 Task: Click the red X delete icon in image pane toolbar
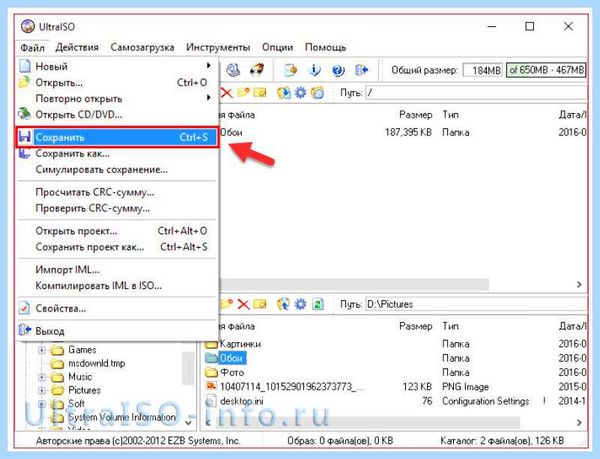pyautogui.click(x=226, y=93)
